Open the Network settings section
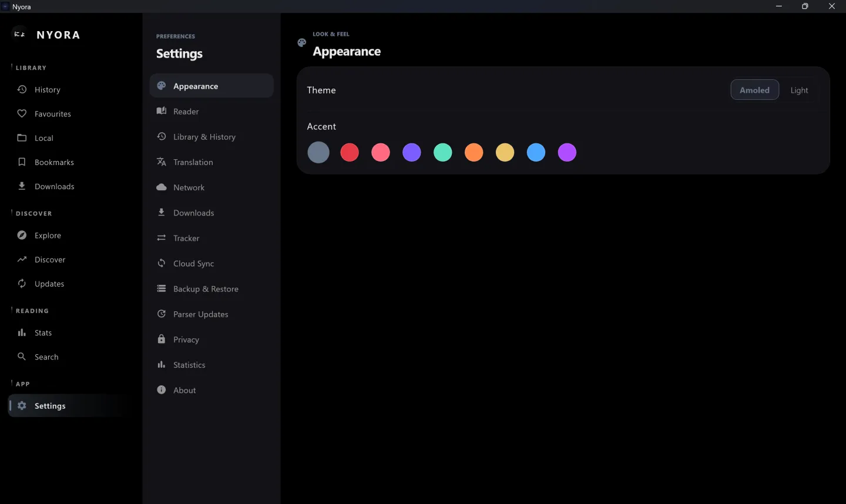 [211, 187]
